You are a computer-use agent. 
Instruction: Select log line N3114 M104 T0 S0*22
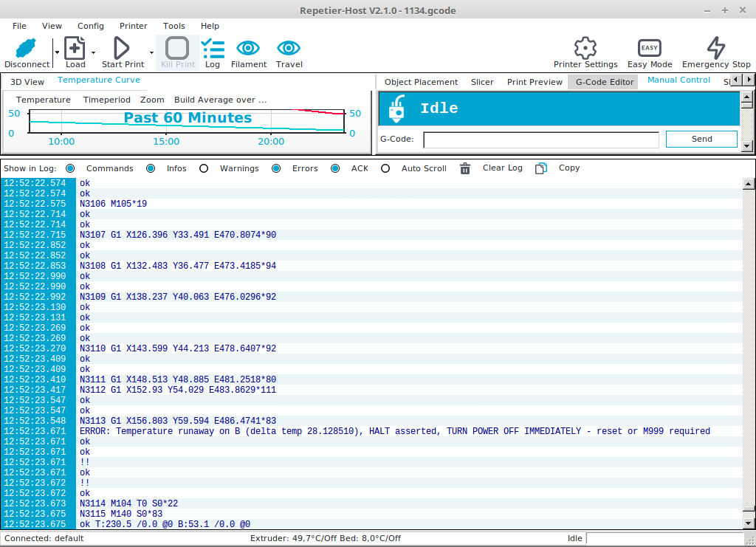click(x=128, y=503)
